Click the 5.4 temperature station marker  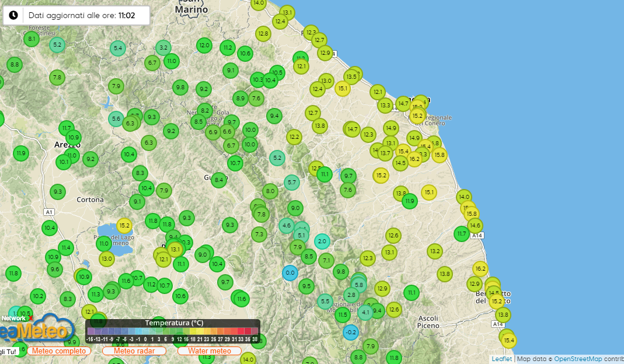(118, 48)
